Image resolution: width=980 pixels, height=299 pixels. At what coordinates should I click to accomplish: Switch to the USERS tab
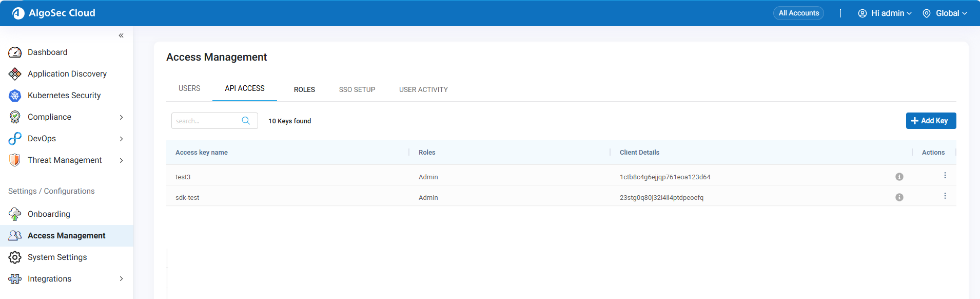(189, 88)
